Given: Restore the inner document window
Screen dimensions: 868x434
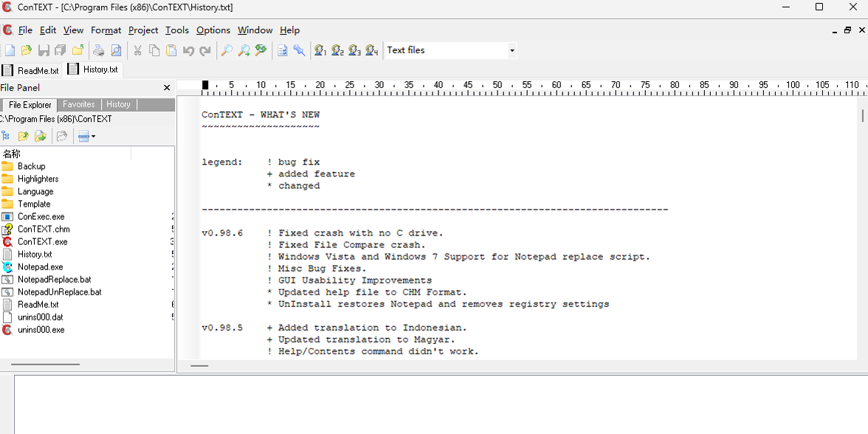Looking at the screenshot, I should [x=847, y=30].
